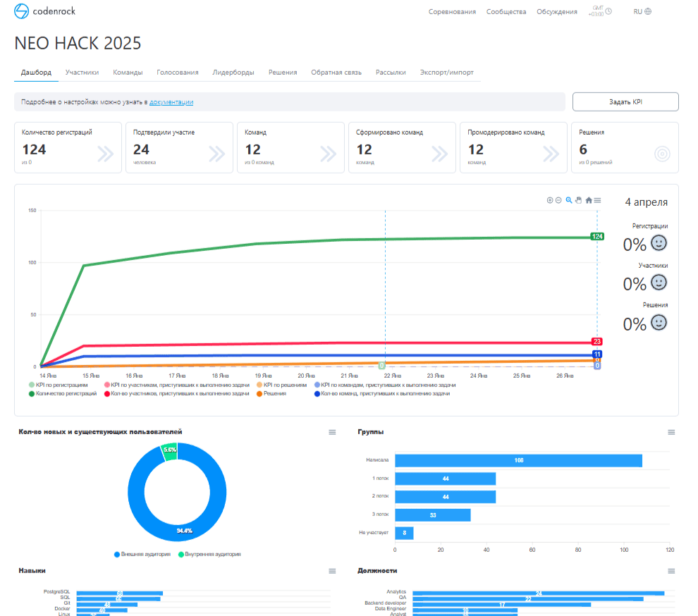Image resolution: width=698 pixels, height=616 pixels.
Task: Open the документации link
Action: 171,102
